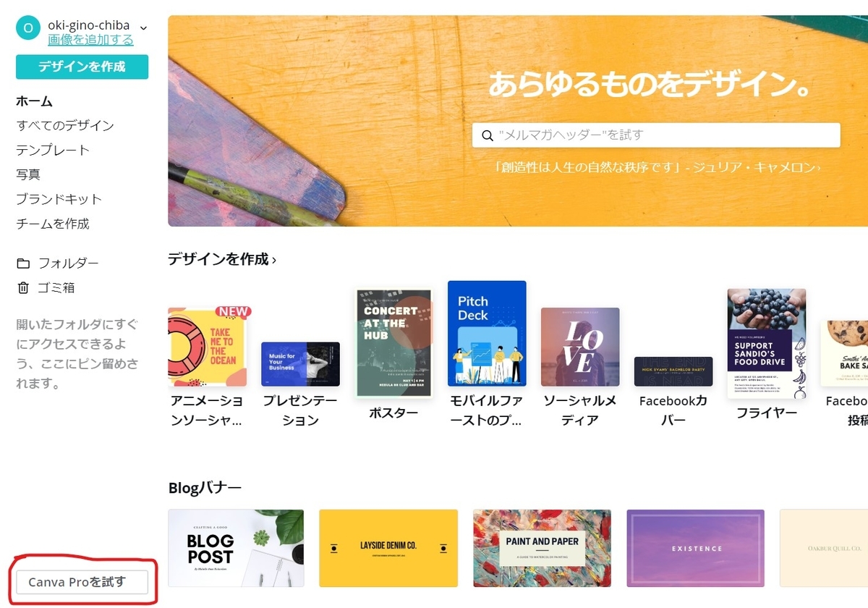Select the Facebookカバー design type
Screen dimensions: 868x608
tap(673, 371)
